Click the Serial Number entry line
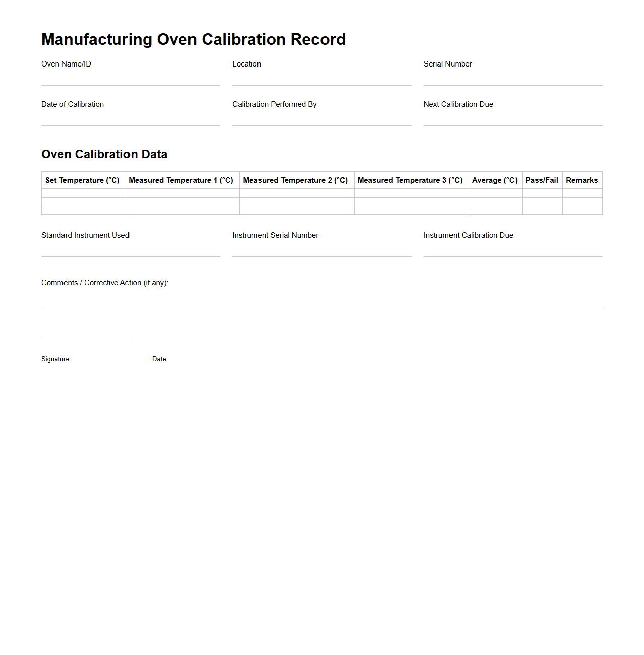 coord(512,80)
